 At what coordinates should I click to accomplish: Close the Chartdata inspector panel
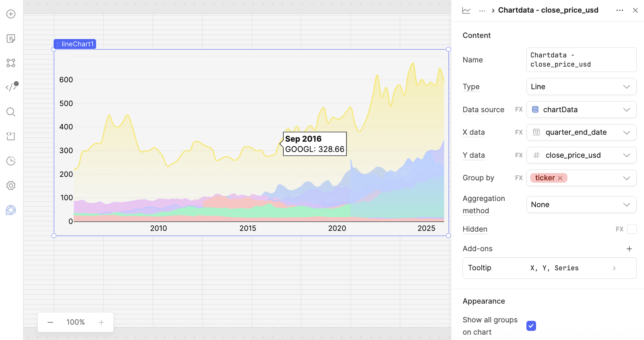coord(635,10)
